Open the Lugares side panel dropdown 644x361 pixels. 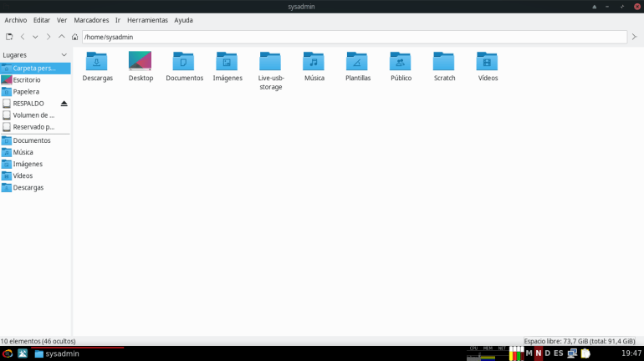64,55
